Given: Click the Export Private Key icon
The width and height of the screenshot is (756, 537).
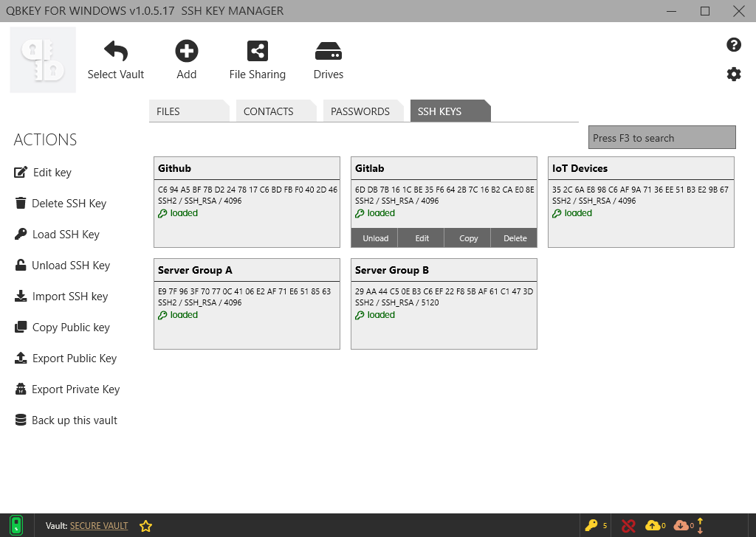Looking at the screenshot, I should click(21, 389).
